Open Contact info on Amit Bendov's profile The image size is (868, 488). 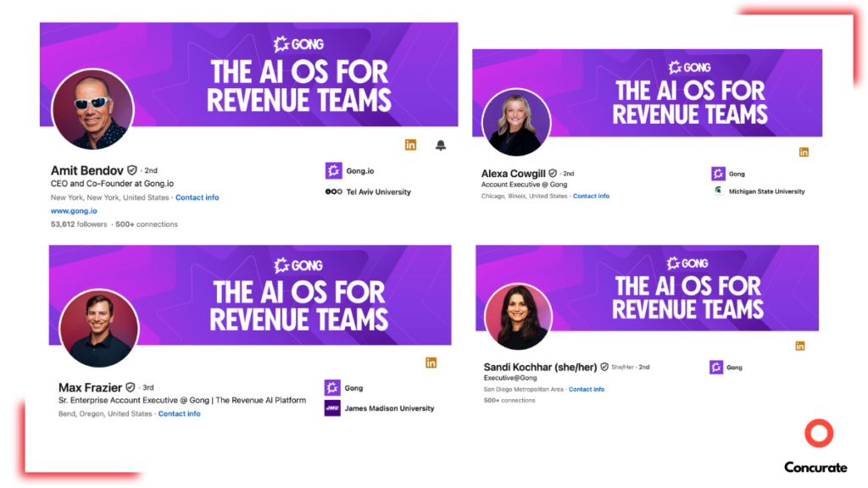pyautogui.click(x=197, y=197)
